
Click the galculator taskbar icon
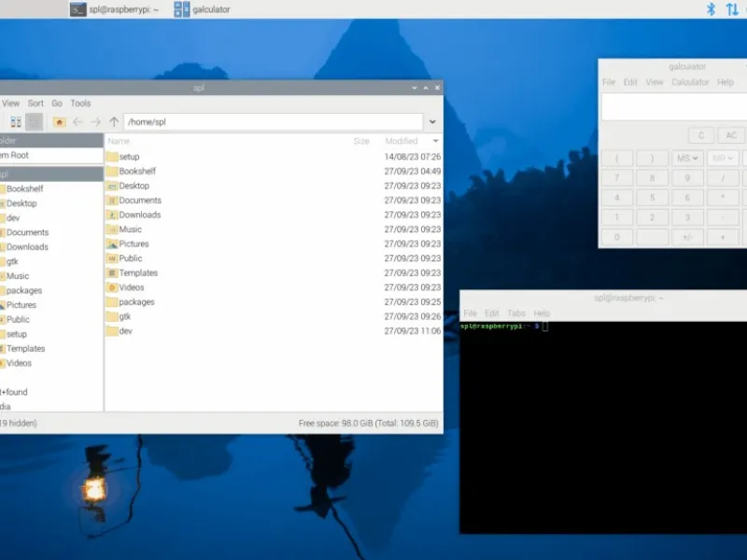[x=181, y=9]
